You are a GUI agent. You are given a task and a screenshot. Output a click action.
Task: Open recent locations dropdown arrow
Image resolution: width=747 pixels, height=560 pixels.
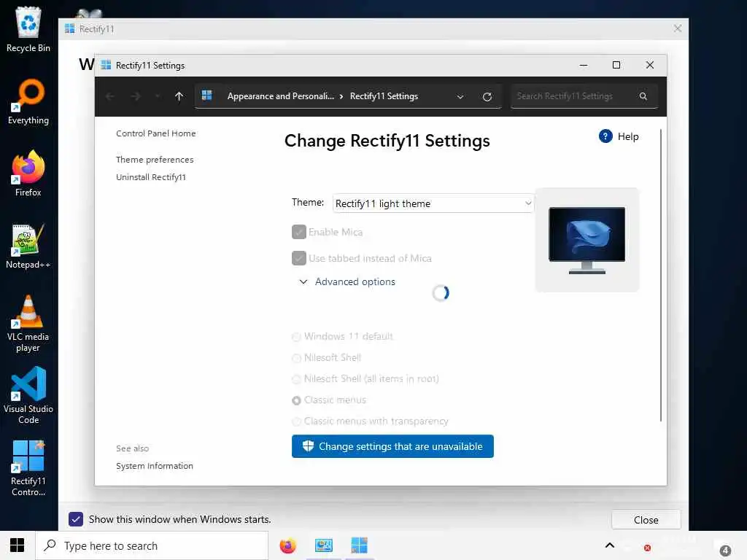click(158, 97)
